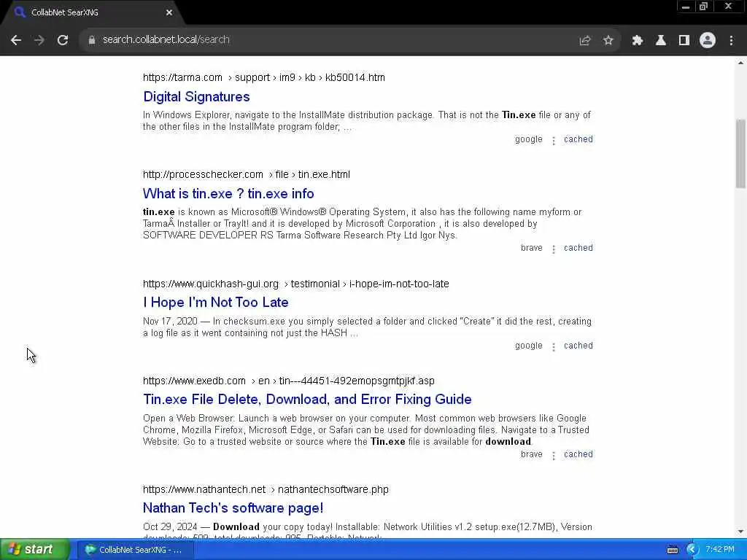Open Tin.exe File Delete, Download guide
747x560 pixels.
pyautogui.click(x=307, y=399)
